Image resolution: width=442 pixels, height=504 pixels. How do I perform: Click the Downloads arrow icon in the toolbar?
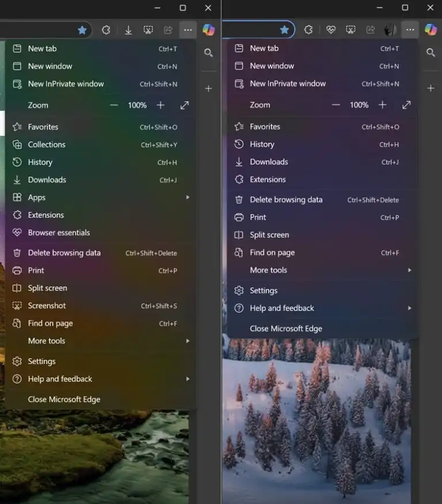128,30
